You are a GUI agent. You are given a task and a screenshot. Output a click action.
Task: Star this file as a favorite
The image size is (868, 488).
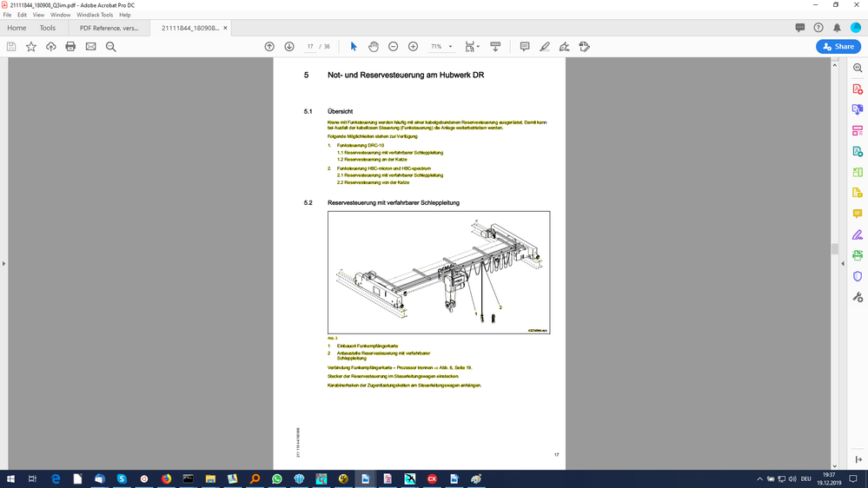(x=31, y=47)
